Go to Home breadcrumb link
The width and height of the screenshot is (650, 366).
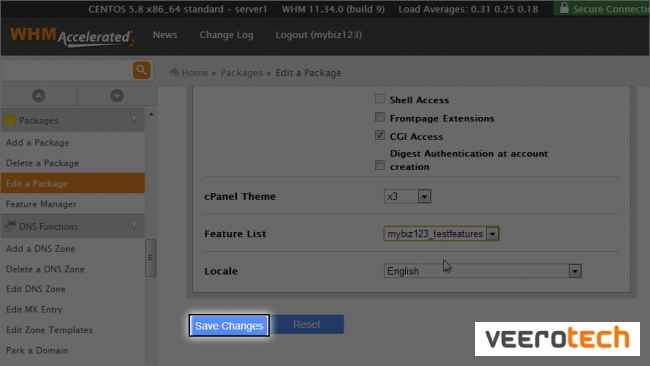[194, 73]
